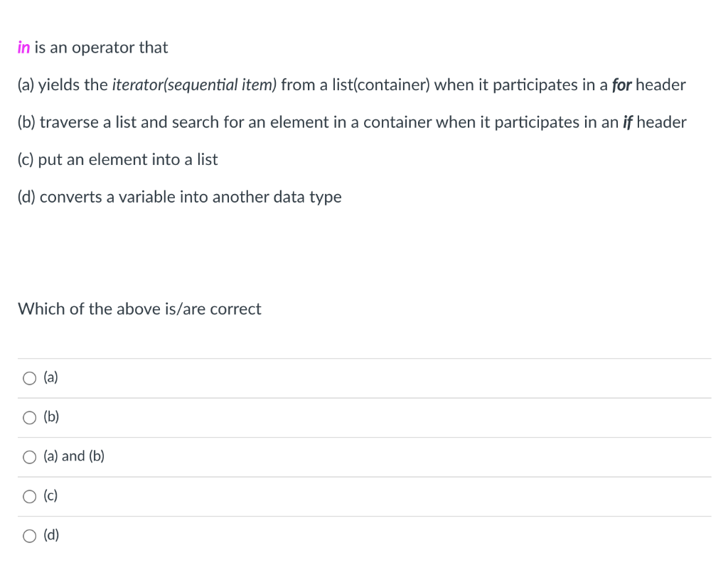Click the "(b)" answer option label
This screenshot has width=728, height=575.
(51, 417)
